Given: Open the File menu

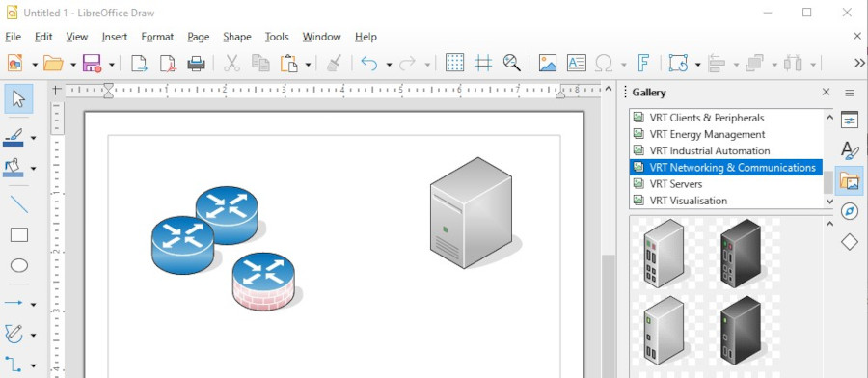Looking at the screenshot, I should click(x=13, y=37).
